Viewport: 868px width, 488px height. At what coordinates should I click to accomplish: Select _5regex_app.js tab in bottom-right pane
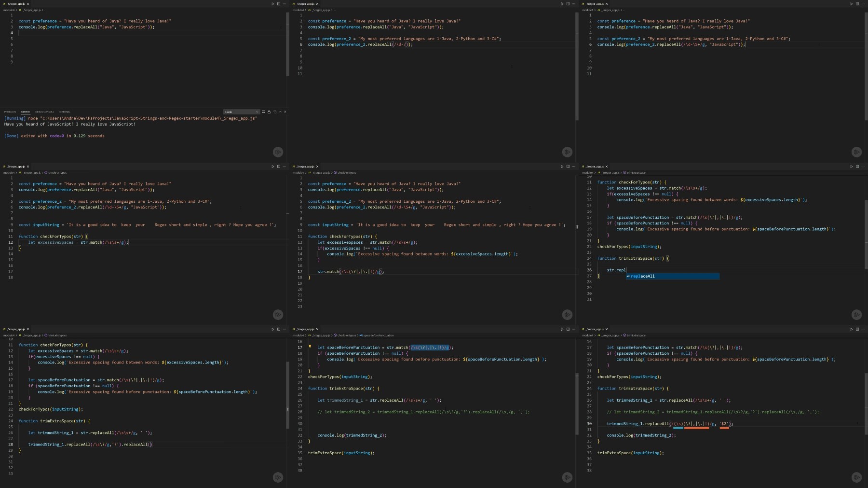pos(595,329)
